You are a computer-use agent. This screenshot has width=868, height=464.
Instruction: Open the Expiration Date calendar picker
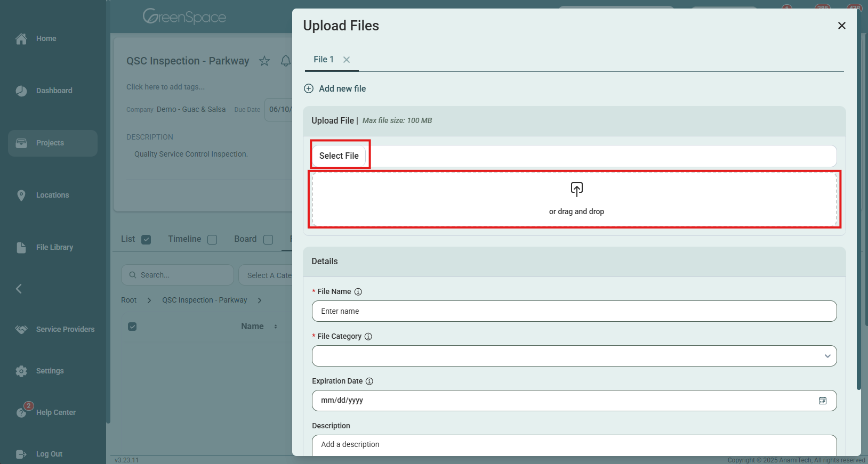[822, 401]
